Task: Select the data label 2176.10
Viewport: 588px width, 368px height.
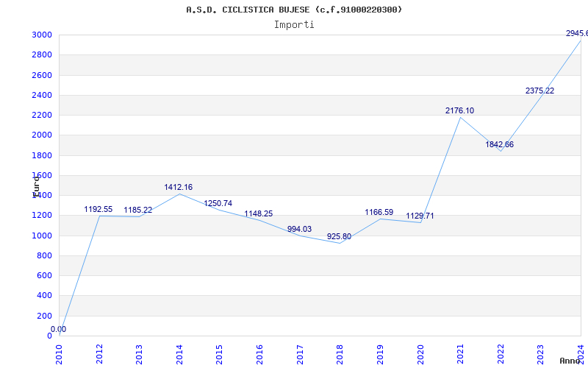Action: [460, 110]
